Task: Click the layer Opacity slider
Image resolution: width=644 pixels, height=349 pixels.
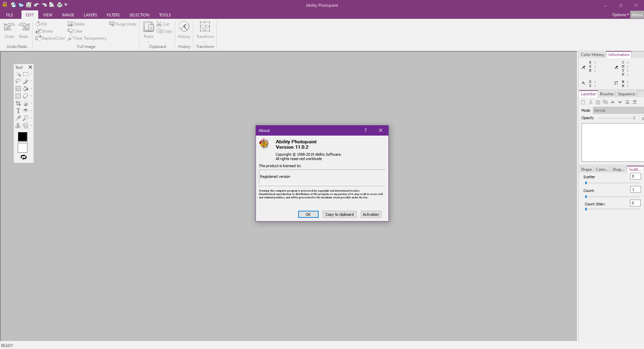Action: click(x=617, y=118)
